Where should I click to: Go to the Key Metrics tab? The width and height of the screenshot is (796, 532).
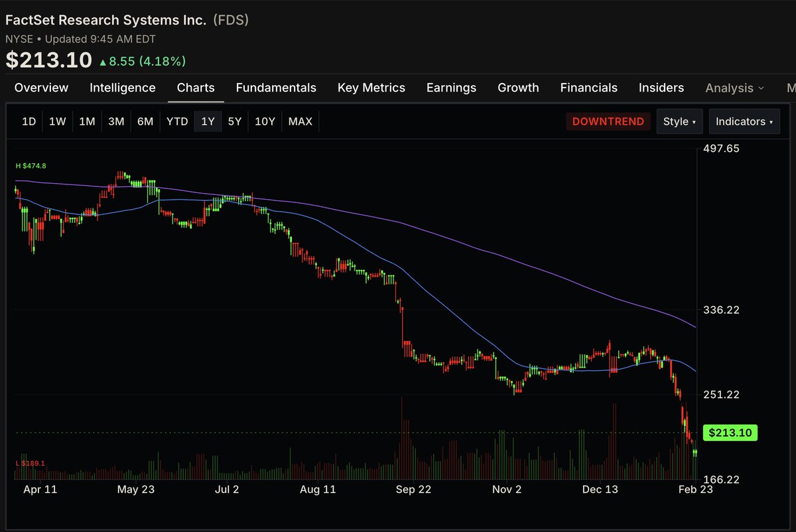371,88
